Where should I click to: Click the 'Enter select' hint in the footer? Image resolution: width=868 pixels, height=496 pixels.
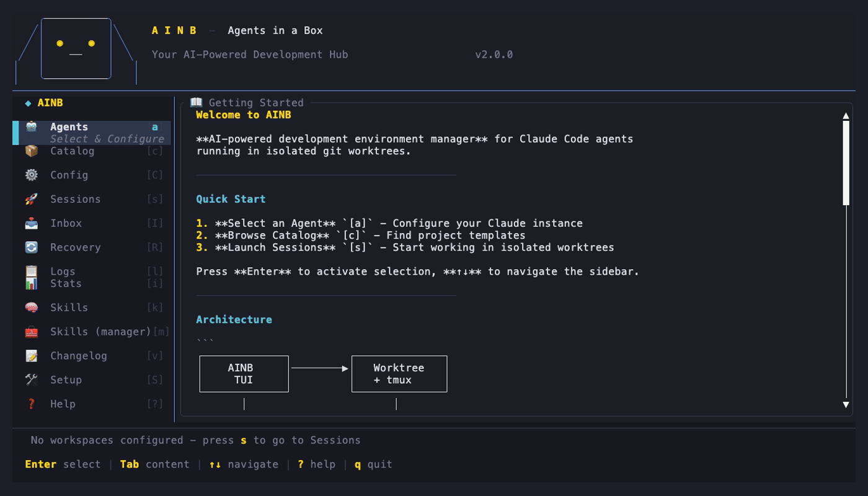[x=63, y=464]
